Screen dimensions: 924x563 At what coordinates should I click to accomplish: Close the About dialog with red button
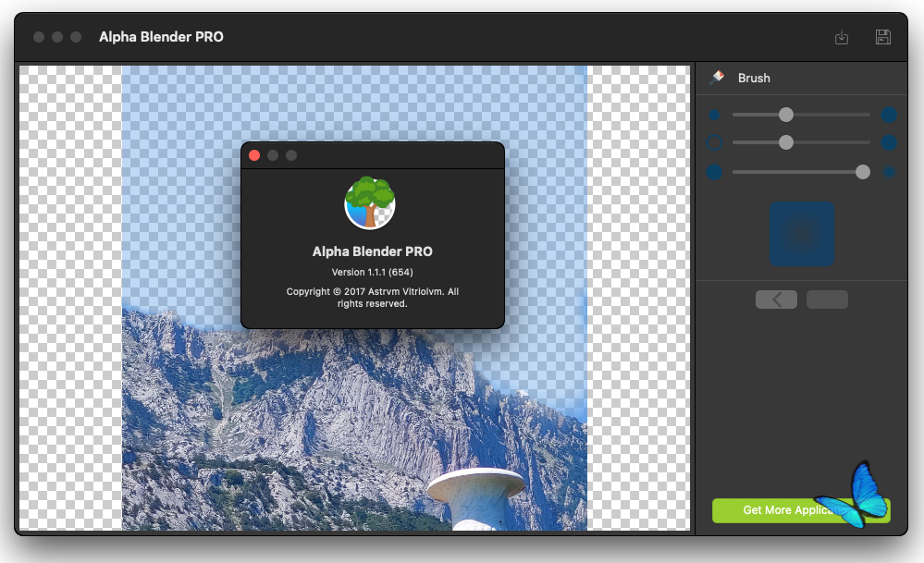(x=254, y=155)
